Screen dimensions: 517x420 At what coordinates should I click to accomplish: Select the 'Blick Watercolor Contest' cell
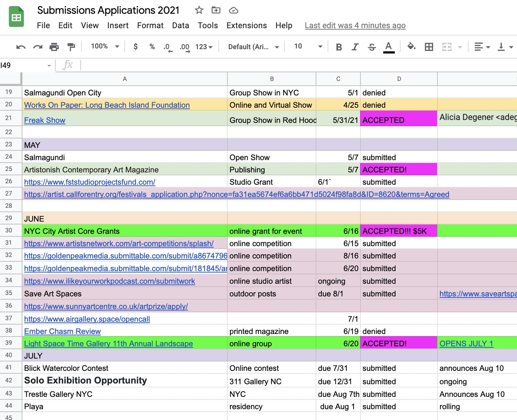click(x=125, y=368)
